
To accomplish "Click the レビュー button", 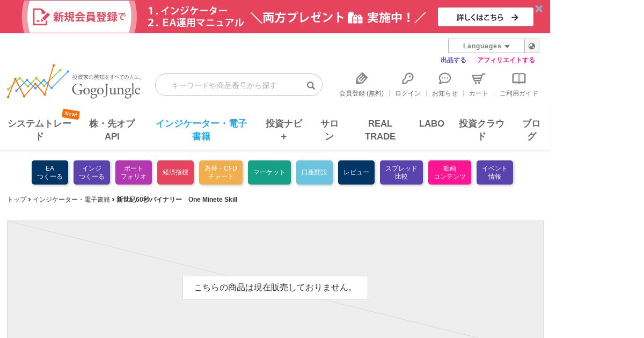I will (356, 172).
